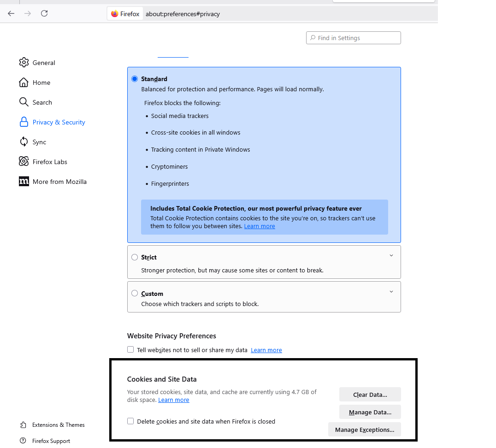Image resolution: width=496 pixels, height=448 pixels.
Task: Click the Firefox logo in the address bar
Action: click(x=114, y=14)
